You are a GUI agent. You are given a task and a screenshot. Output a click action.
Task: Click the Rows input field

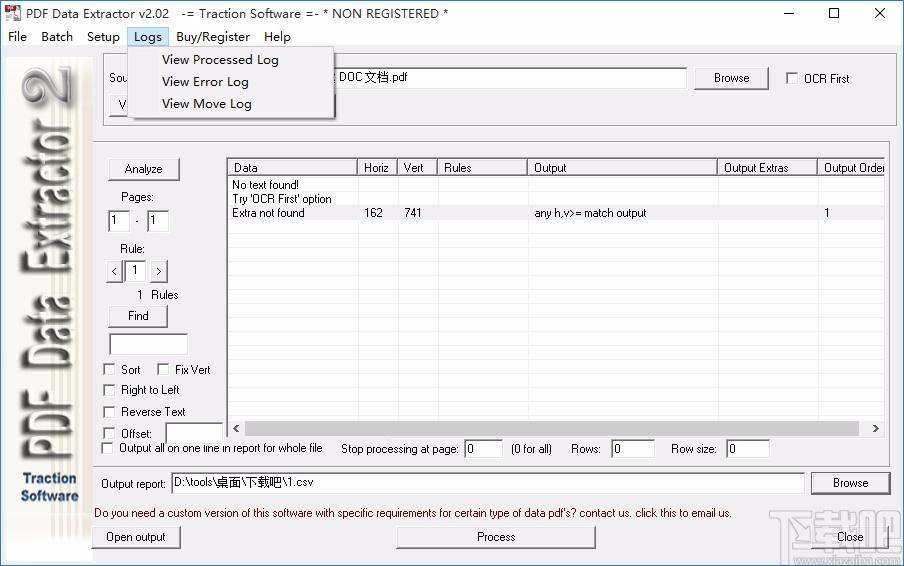633,449
